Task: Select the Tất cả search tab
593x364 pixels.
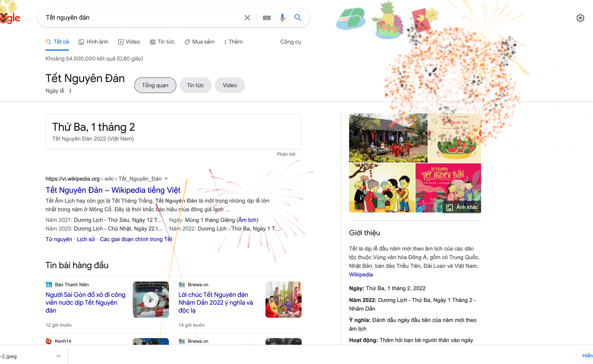Action: click(x=58, y=41)
